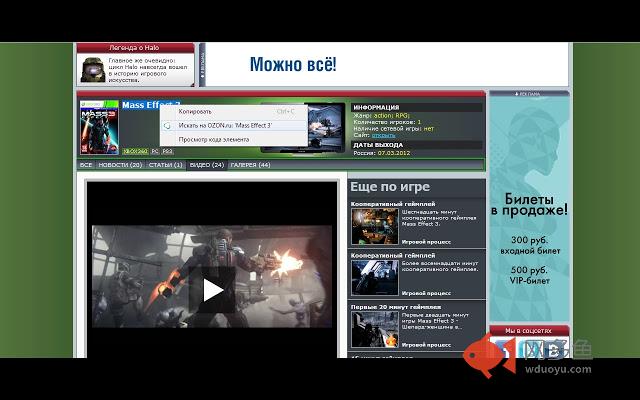This screenshot has width=640, height=400.
Task: Click the Halo article teaser text
Action: pos(148,70)
